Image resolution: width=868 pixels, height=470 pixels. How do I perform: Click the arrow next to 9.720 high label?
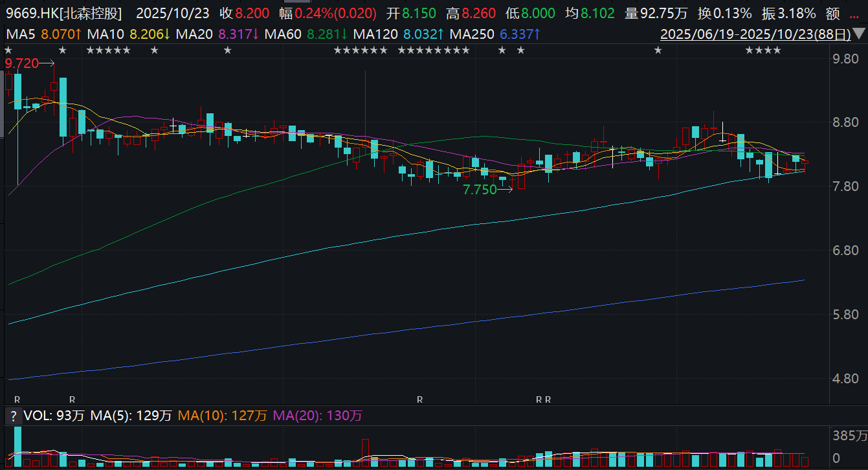[x=48, y=63]
